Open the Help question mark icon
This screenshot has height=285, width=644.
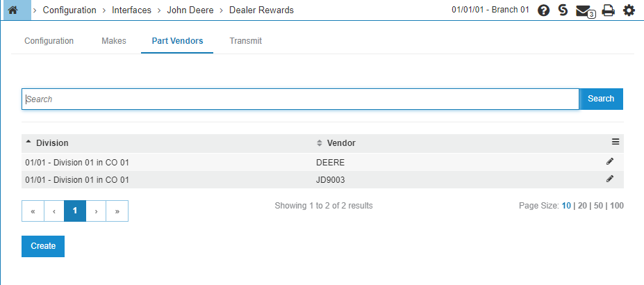(x=544, y=10)
